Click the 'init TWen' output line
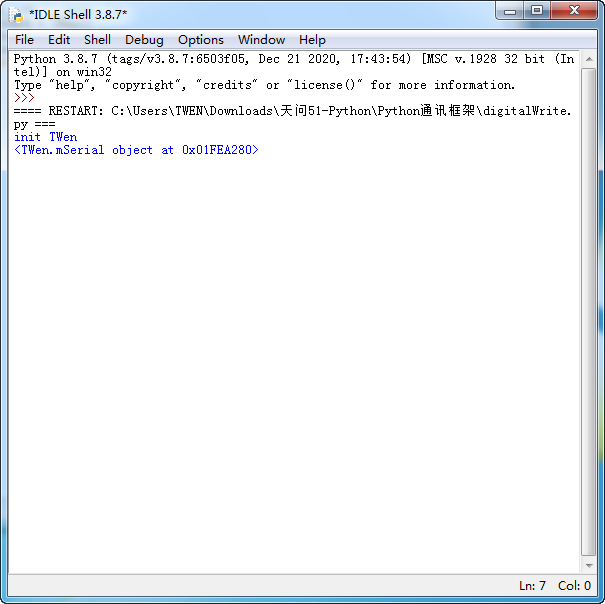 [x=46, y=137]
